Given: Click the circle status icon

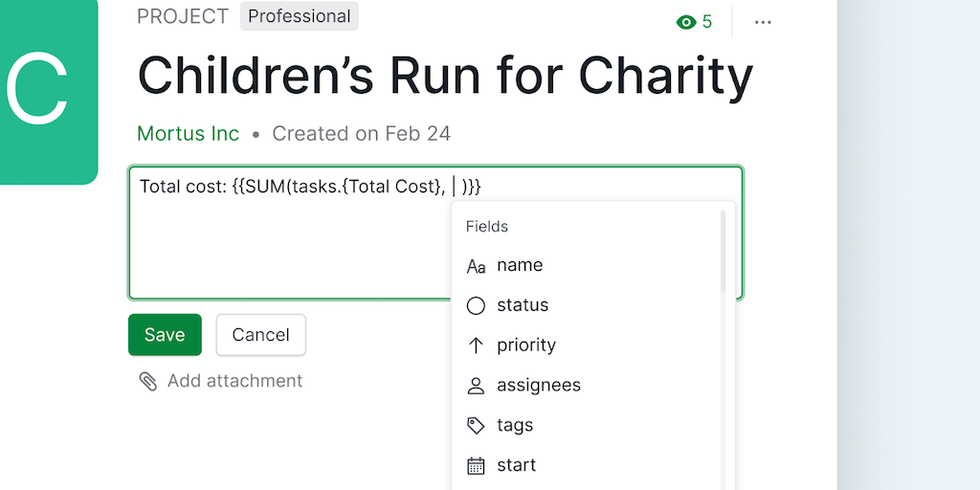Looking at the screenshot, I should pyautogui.click(x=476, y=306).
